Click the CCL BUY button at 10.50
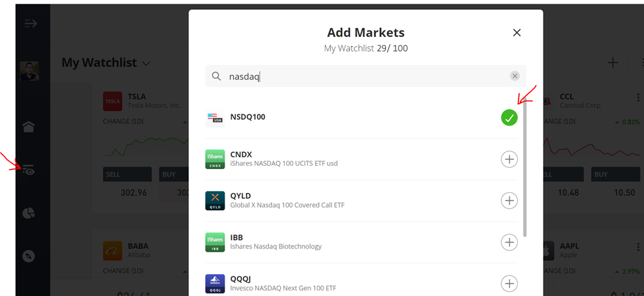This screenshot has height=296, width=644. [x=616, y=184]
